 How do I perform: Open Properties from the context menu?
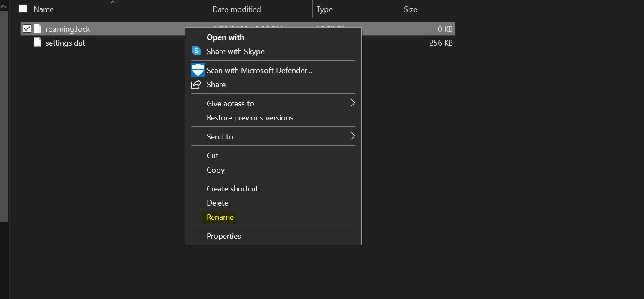(224, 236)
